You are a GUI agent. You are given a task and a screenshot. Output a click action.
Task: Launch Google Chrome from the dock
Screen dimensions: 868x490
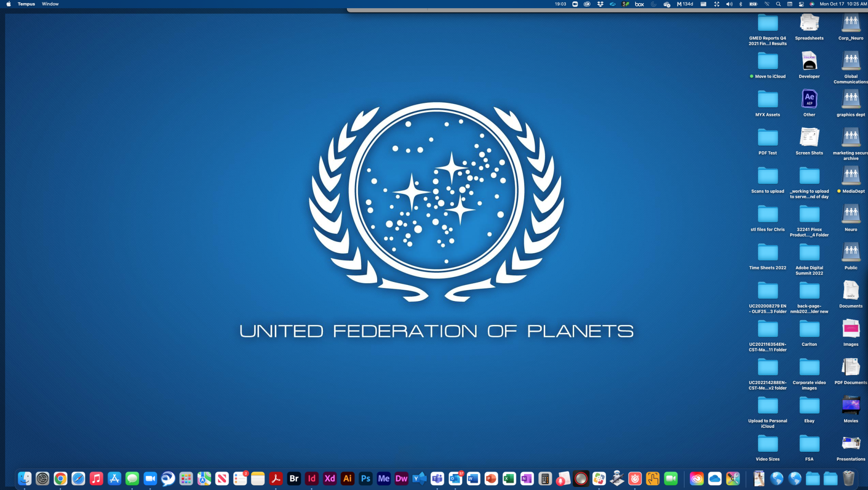point(60,479)
